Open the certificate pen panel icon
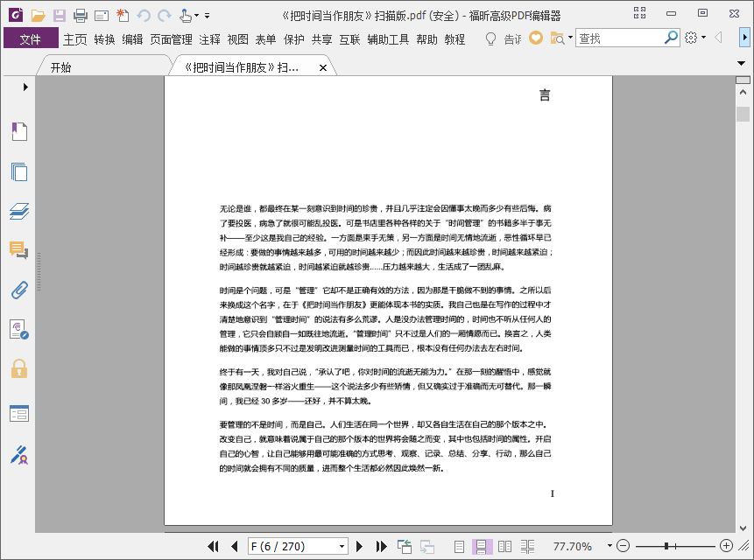This screenshot has height=560, width=754. pos(19,455)
